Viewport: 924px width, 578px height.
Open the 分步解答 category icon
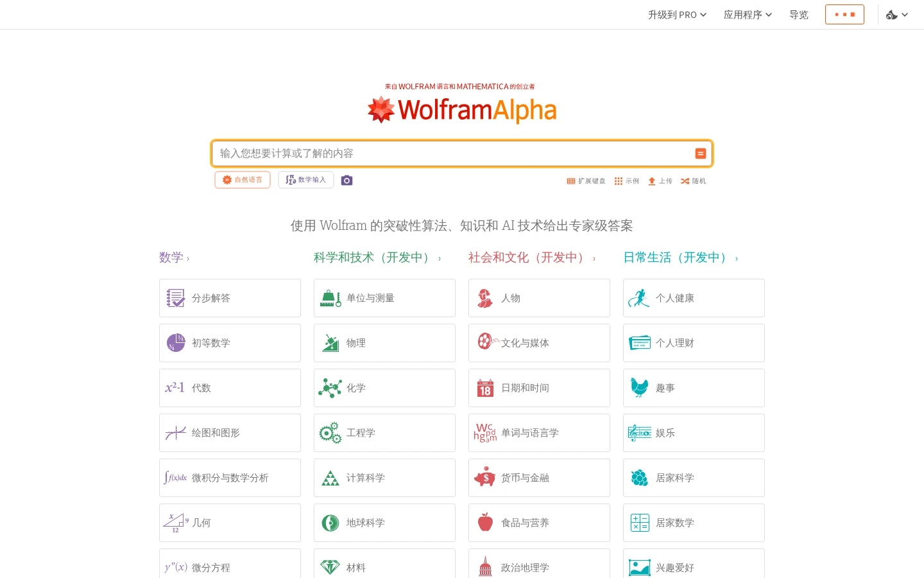pyautogui.click(x=176, y=298)
